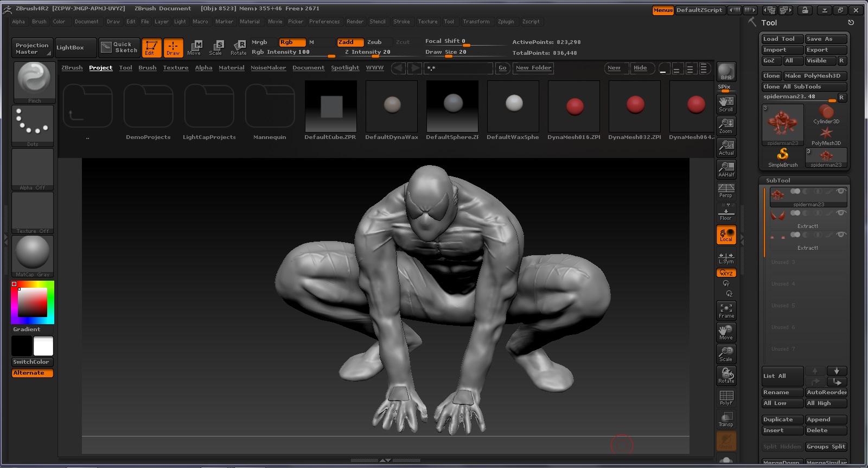
Task: Open the large spiderman23 tool thumbnail picker
Action: pyautogui.click(x=783, y=125)
